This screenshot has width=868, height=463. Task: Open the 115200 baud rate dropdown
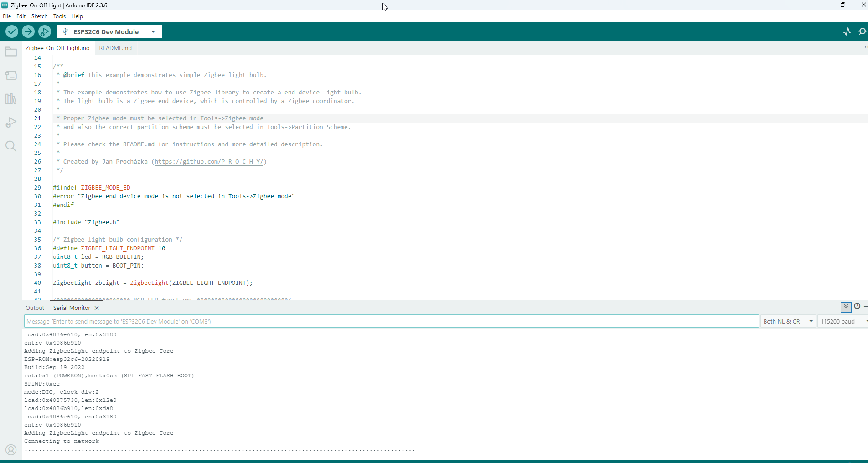tap(842, 321)
